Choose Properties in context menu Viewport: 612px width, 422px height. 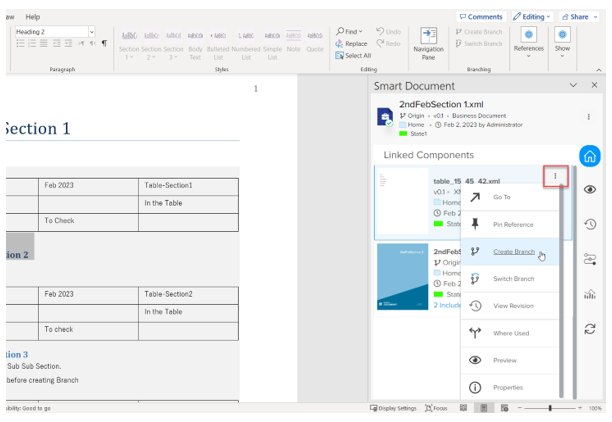coord(509,388)
